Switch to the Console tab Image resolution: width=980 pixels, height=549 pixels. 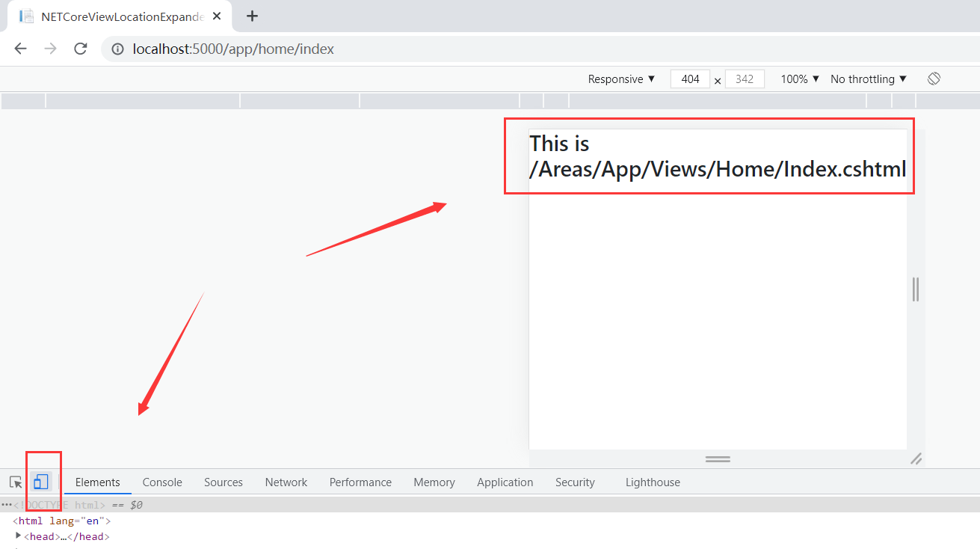[x=162, y=482]
